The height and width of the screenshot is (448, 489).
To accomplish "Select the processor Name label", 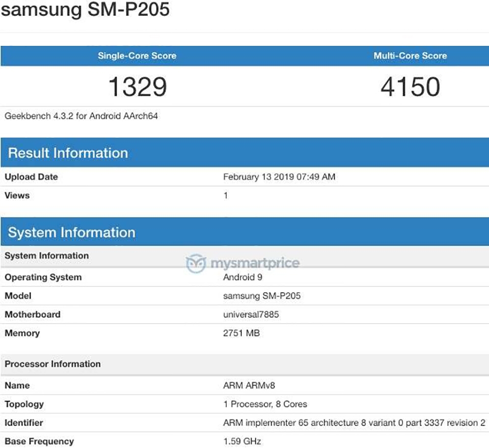I will point(17,386).
